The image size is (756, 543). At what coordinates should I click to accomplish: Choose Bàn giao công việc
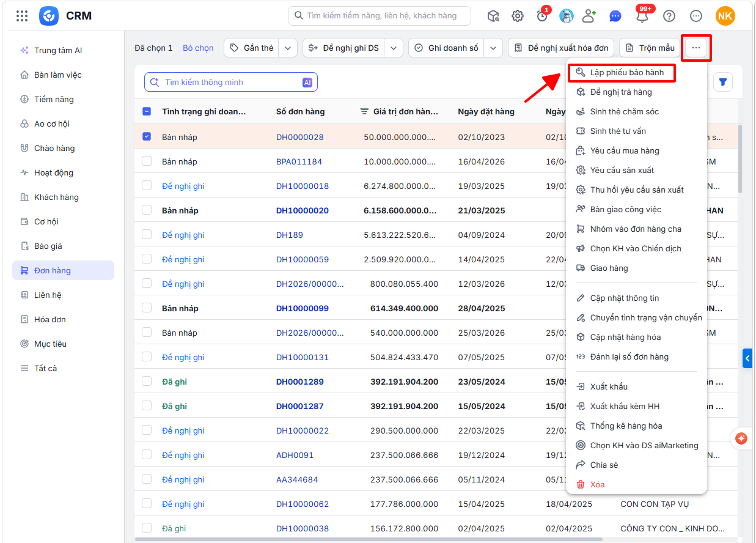636,210
